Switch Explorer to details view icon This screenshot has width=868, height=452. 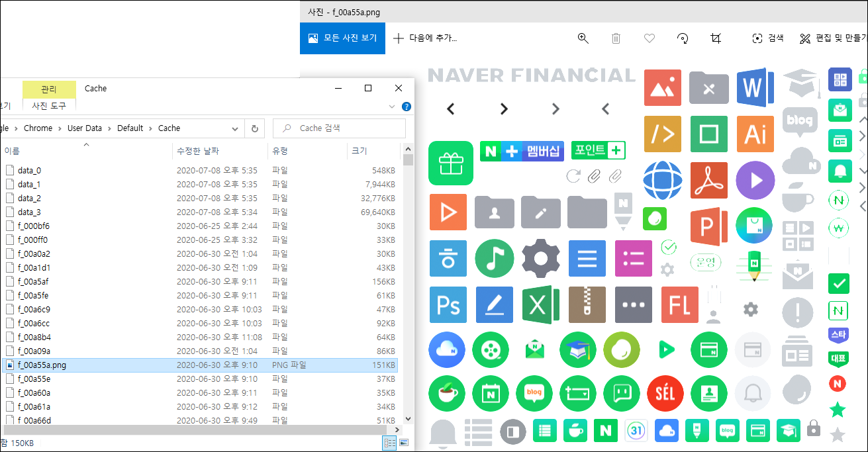(x=390, y=443)
